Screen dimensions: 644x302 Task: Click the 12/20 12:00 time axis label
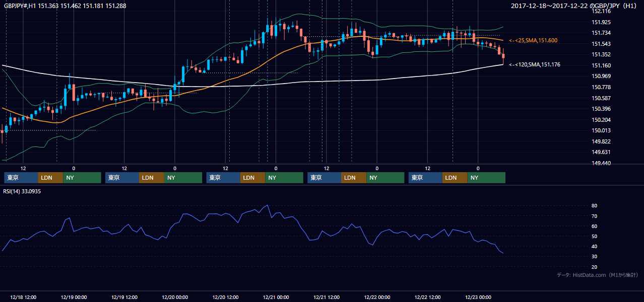tap(225, 297)
